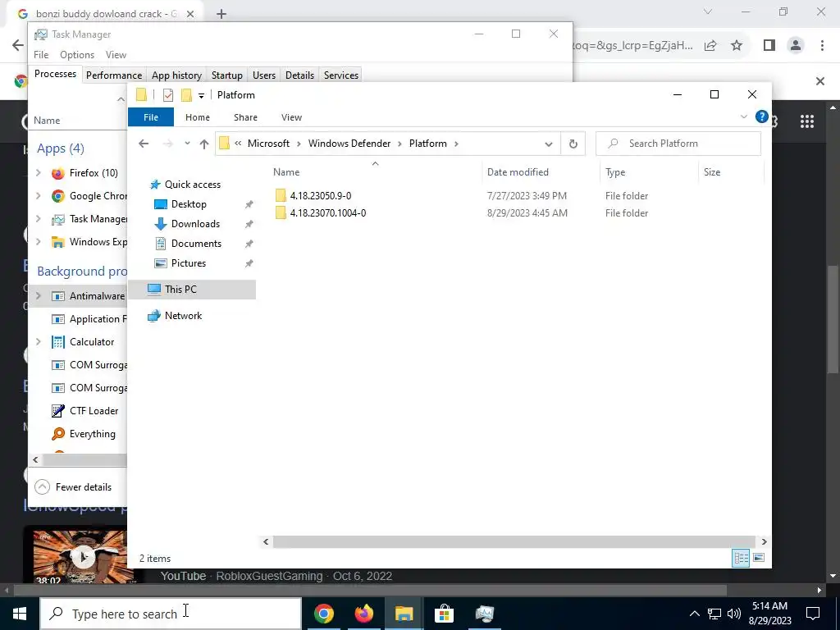Click Windows taskbar search box
Viewport: 840px width, 630px height.
point(171,614)
